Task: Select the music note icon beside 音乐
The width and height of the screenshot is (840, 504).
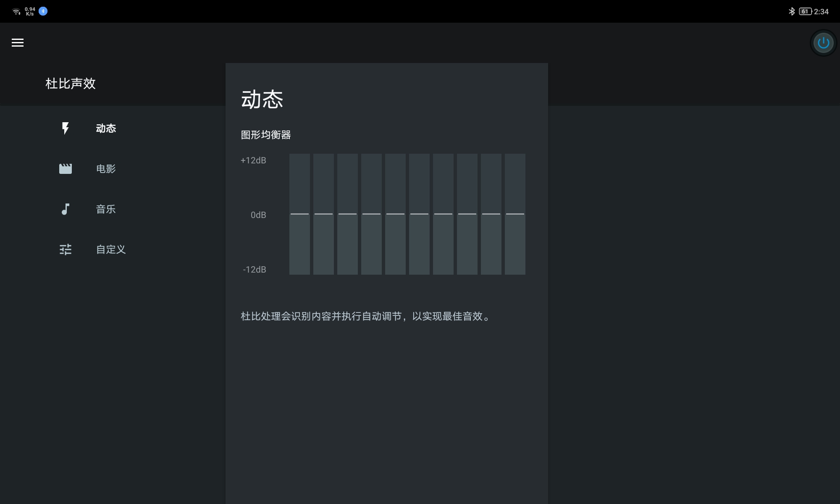Action: click(x=66, y=209)
